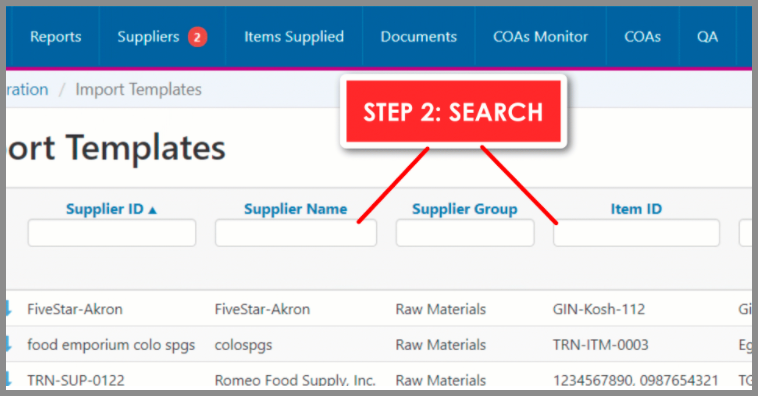Image resolution: width=758 pixels, height=396 pixels.
Task: Click the Supplier ID sort arrow
Action: pos(153,210)
